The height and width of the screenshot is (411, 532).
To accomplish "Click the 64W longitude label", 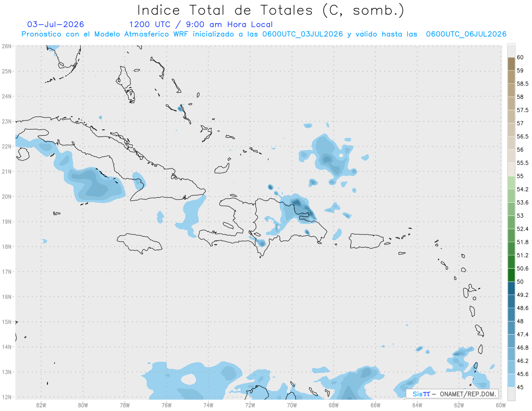I will (x=417, y=405).
